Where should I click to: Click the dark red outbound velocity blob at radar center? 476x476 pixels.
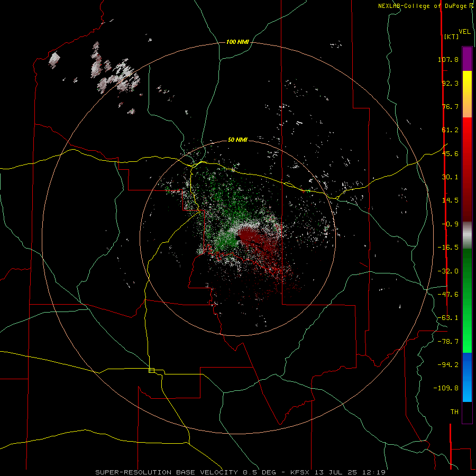(x=249, y=237)
